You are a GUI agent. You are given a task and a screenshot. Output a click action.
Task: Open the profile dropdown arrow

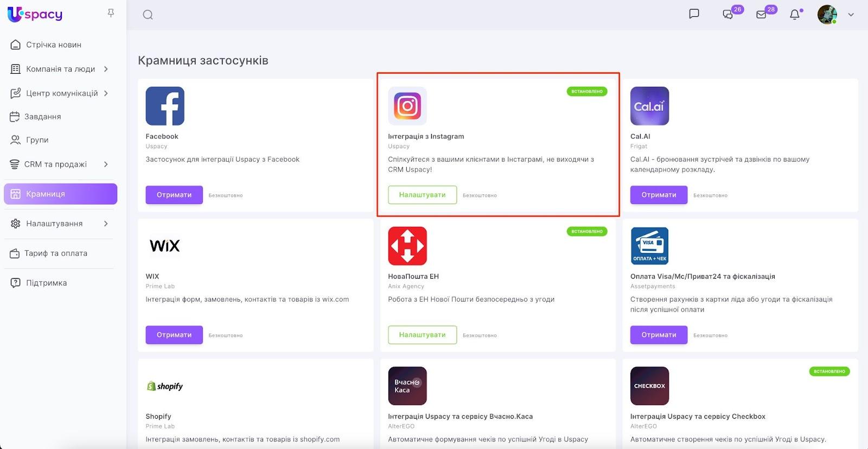[x=851, y=15]
